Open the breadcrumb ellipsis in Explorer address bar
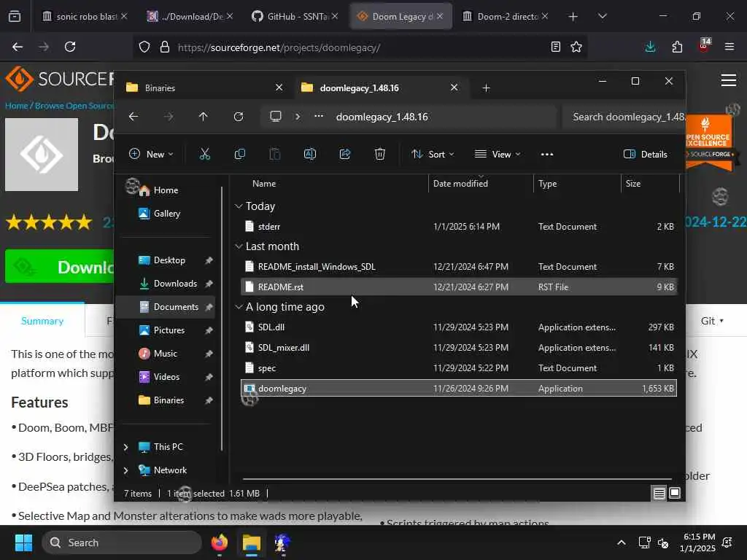The width and height of the screenshot is (747, 560). (319, 116)
